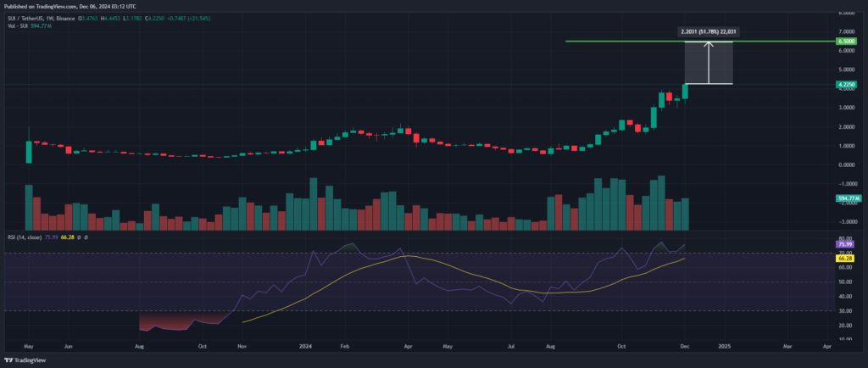Click the 2025 label on time axis
868x368 pixels.
click(x=724, y=347)
